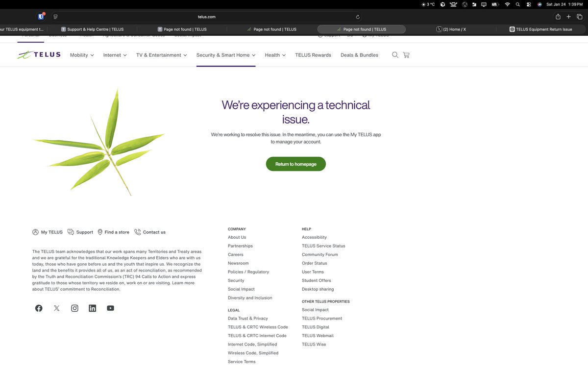Open the shopping cart icon

pos(406,55)
